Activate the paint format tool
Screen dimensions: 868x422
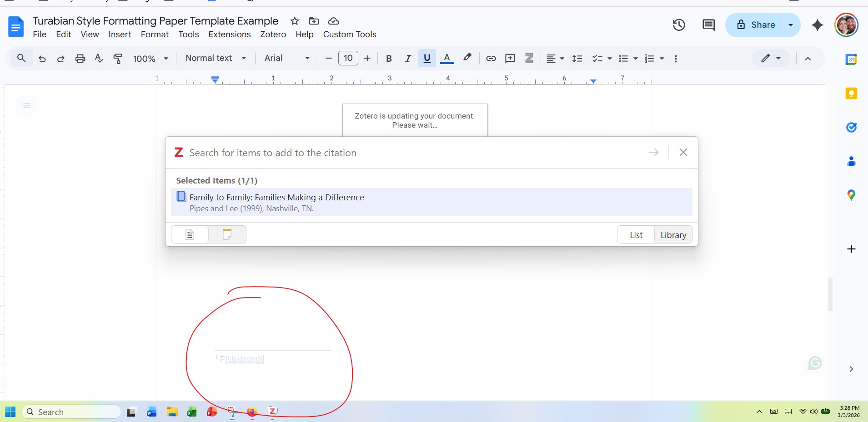[x=118, y=58]
